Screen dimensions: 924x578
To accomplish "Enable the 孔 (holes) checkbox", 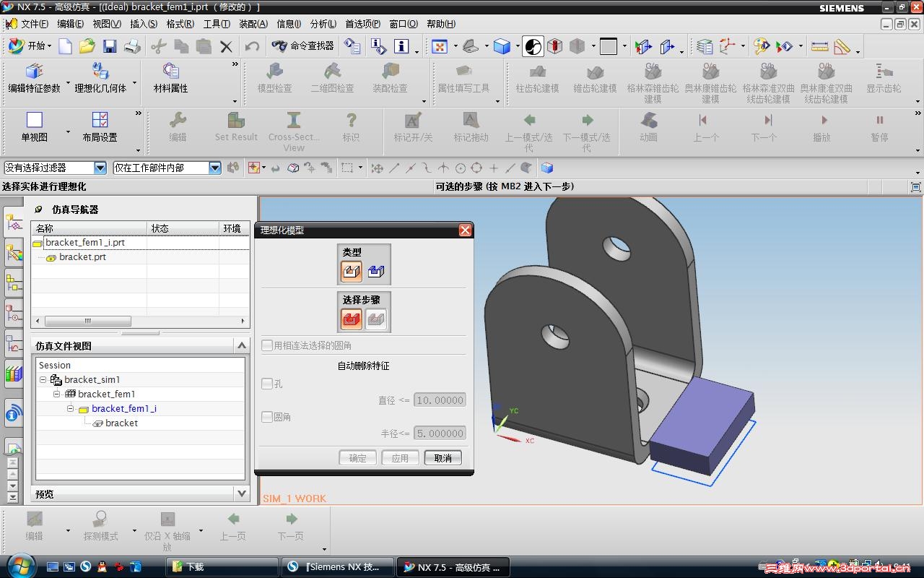I will 267,384.
